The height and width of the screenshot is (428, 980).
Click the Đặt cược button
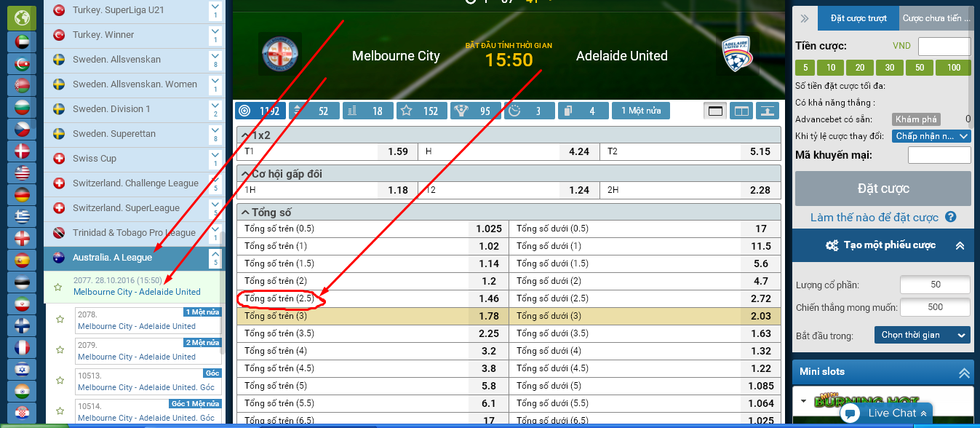click(x=883, y=189)
